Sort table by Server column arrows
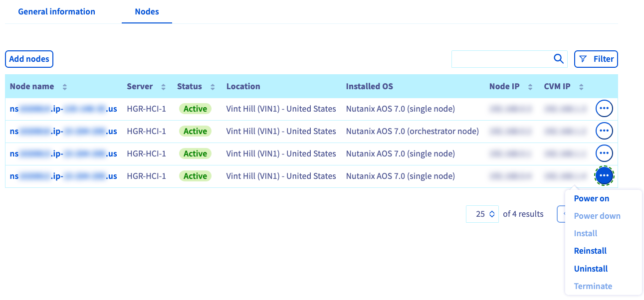 tap(163, 87)
